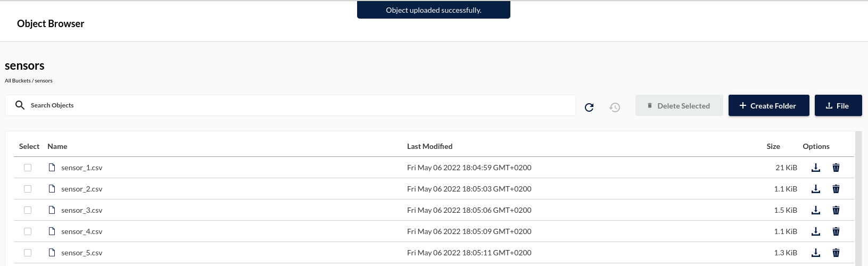Check the box next to sensor_5.csv
868x266 pixels.
click(28, 253)
